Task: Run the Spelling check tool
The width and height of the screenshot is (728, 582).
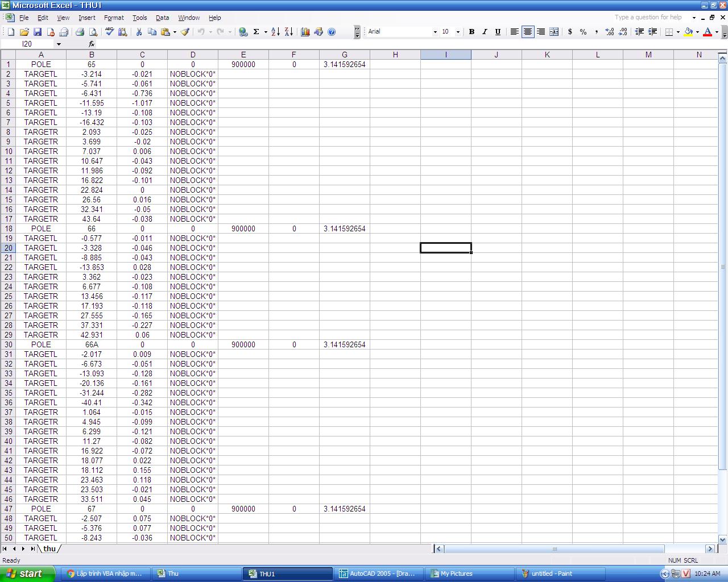Action: click(x=109, y=32)
